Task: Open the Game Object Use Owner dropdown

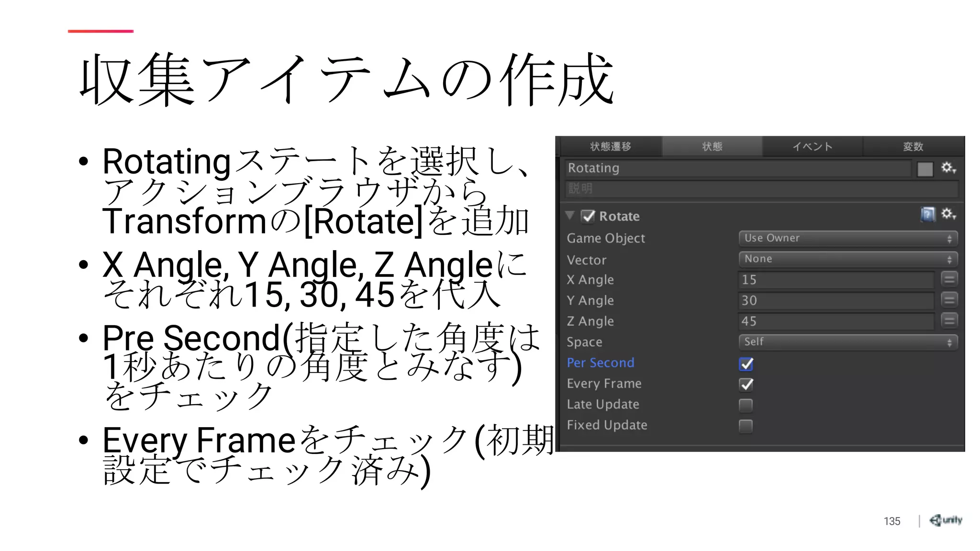Action: 847,238
